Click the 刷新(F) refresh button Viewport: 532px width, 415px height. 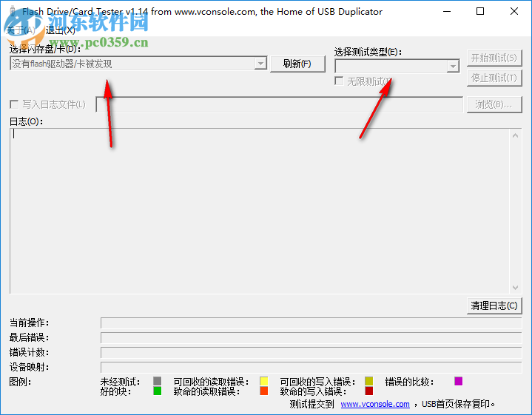click(x=297, y=64)
